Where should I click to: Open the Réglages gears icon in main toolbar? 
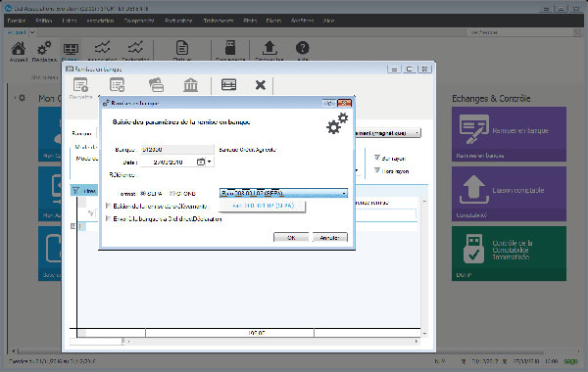[44, 49]
